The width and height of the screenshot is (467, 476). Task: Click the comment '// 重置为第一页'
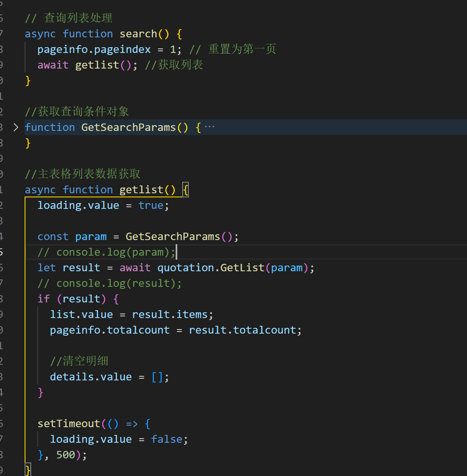point(232,49)
